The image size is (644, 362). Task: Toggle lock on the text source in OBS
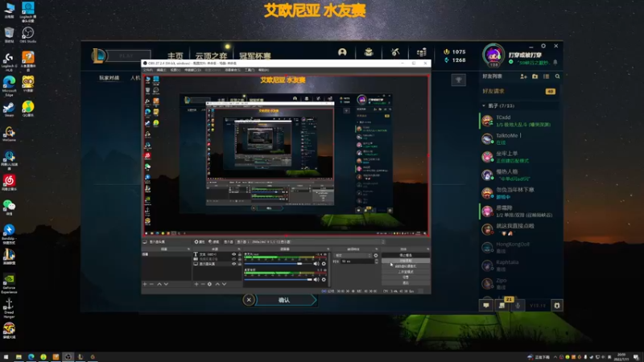(x=240, y=254)
